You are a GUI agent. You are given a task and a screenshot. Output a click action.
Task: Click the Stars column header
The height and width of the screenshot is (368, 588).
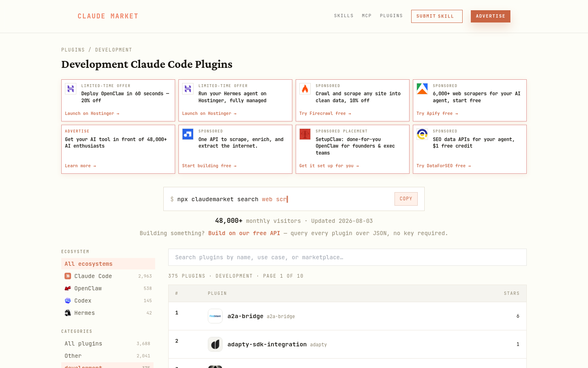click(512, 294)
